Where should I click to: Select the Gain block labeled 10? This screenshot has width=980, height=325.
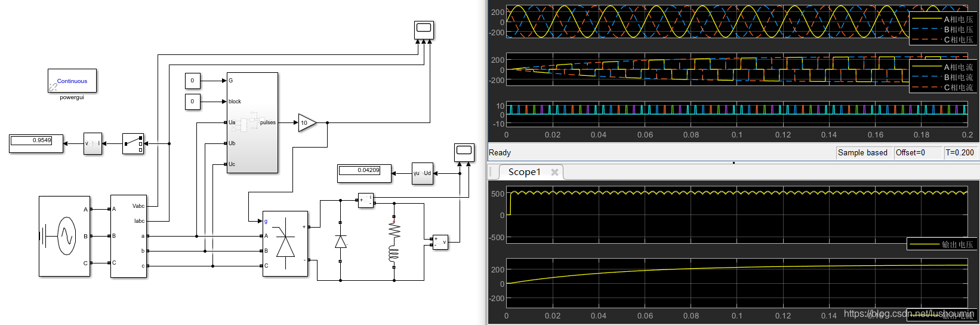[306, 122]
